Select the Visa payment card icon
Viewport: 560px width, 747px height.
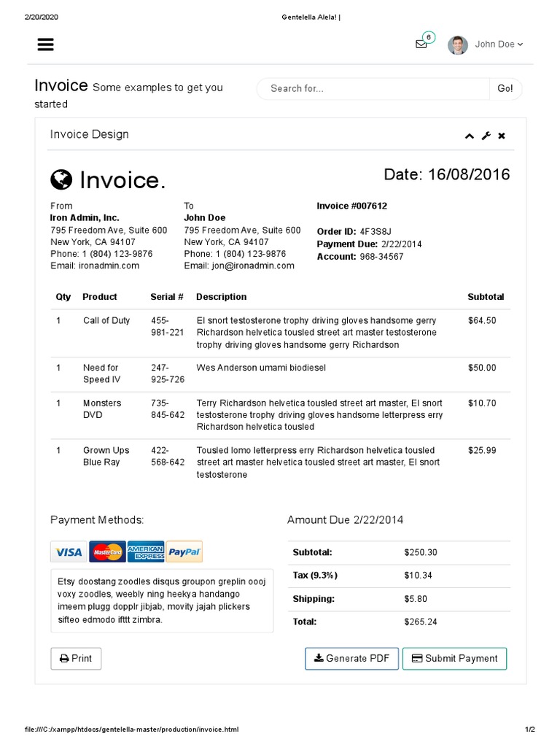click(69, 552)
